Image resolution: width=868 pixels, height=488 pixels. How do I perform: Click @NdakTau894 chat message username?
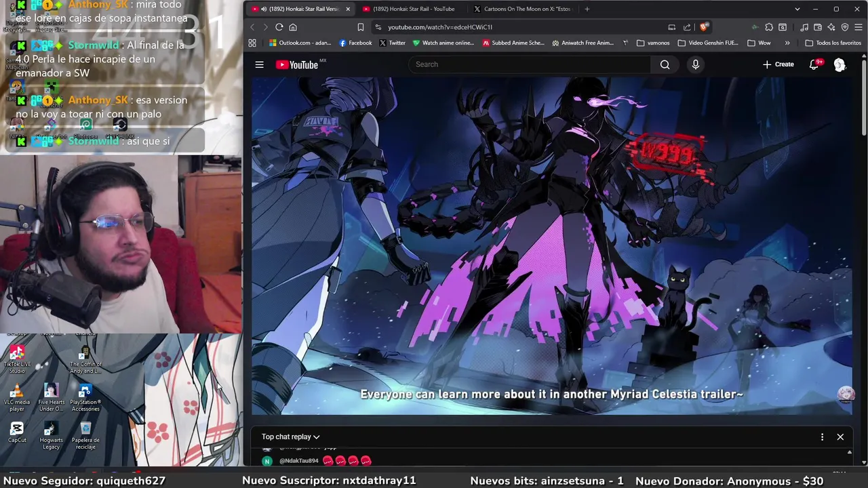pos(298,461)
